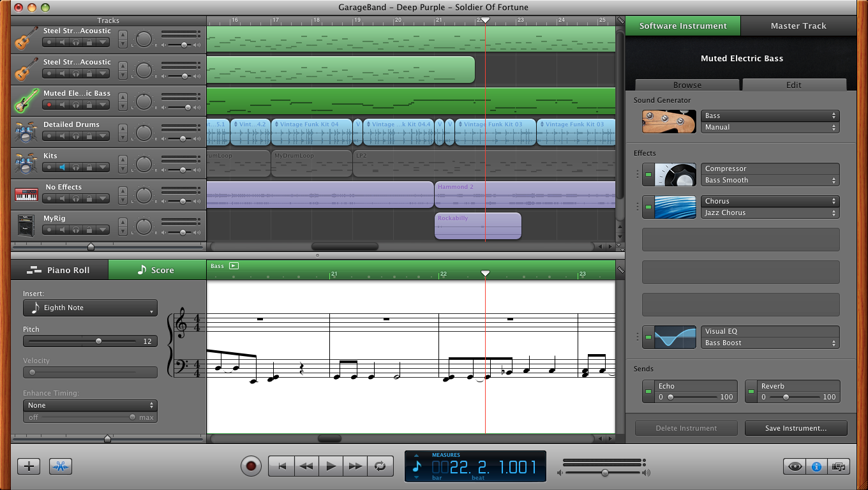The image size is (868, 490).
Task: Adjust the master volume slider
Action: tap(604, 473)
